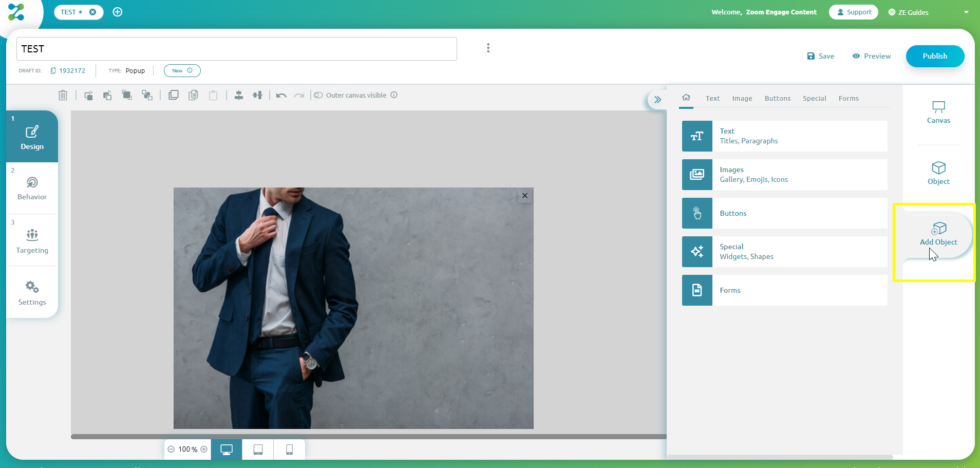Open the three-dot menu beside the title field
Image resolution: width=980 pixels, height=468 pixels.
(x=487, y=47)
